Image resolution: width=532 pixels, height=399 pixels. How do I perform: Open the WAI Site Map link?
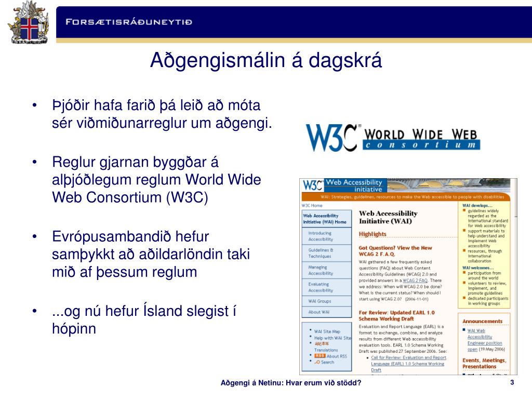point(327,331)
